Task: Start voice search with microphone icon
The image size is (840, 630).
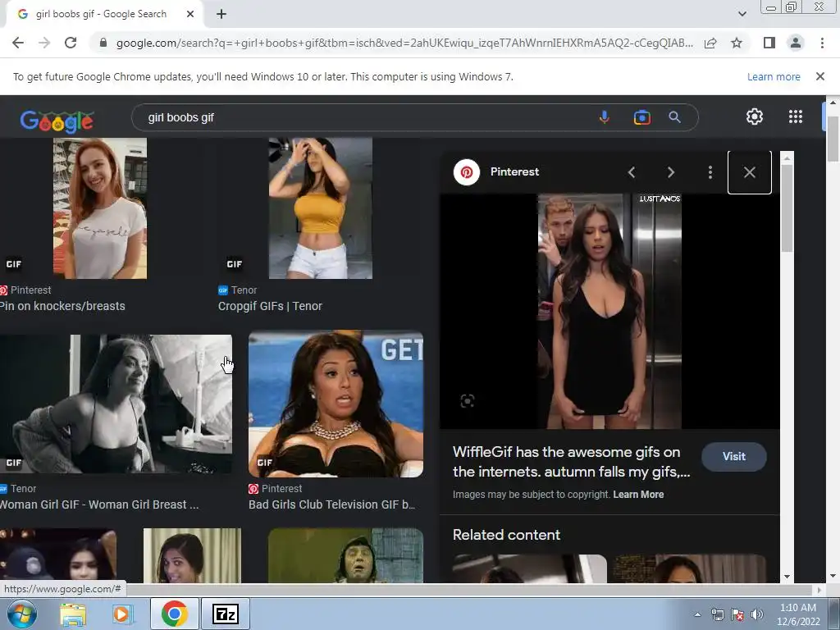Action: click(x=605, y=117)
